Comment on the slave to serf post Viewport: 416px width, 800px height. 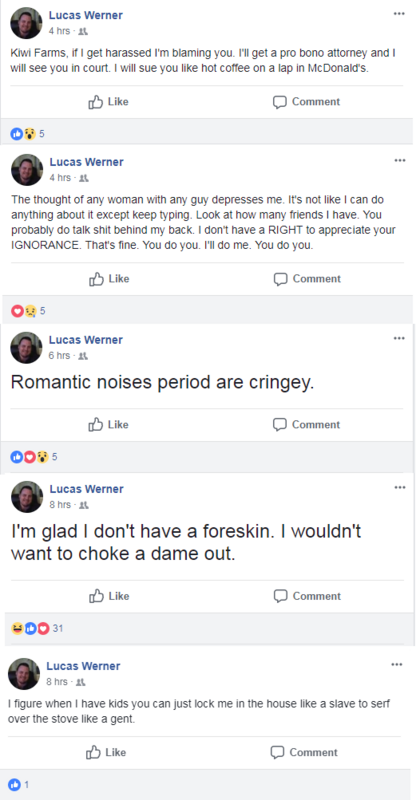[304, 752]
